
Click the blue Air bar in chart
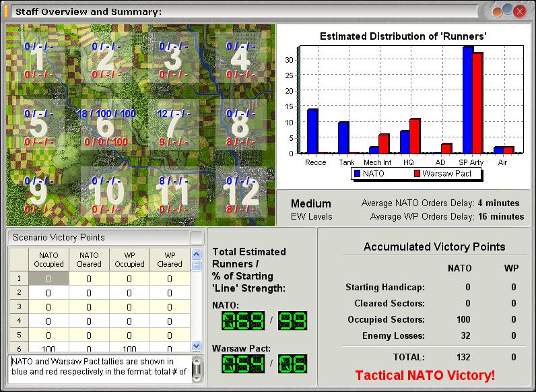499,150
